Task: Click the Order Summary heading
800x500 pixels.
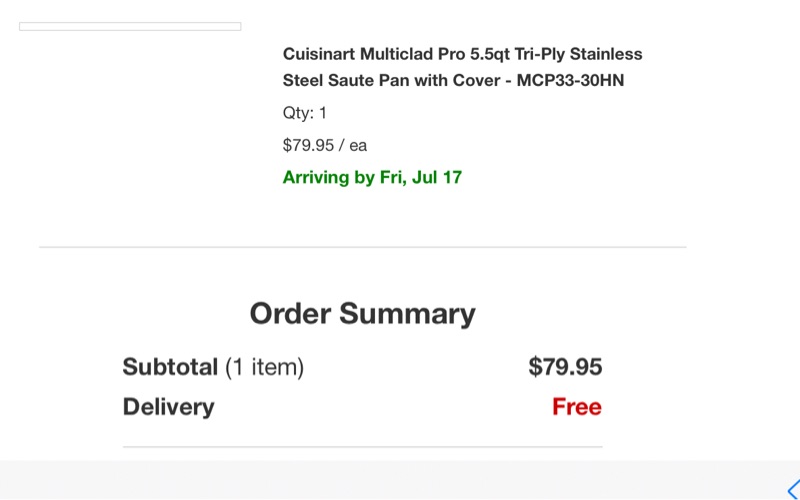Action: [x=362, y=314]
